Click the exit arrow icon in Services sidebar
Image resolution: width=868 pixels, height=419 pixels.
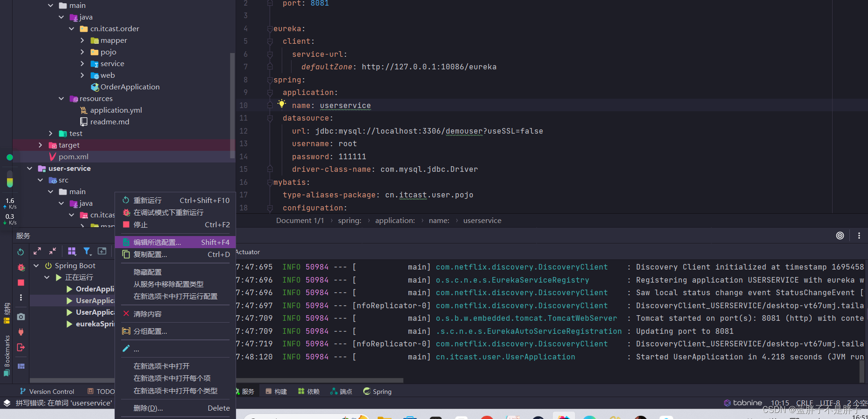click(21, 347)
